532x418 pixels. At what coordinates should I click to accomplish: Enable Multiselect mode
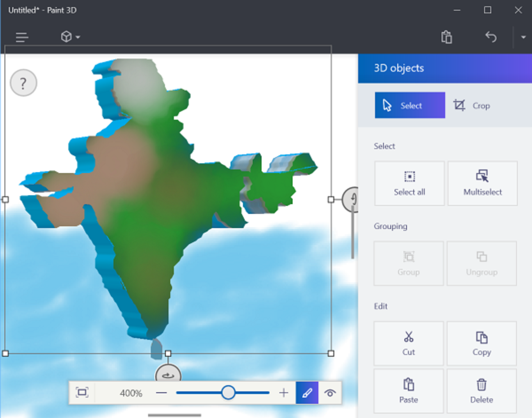(482, 183)
